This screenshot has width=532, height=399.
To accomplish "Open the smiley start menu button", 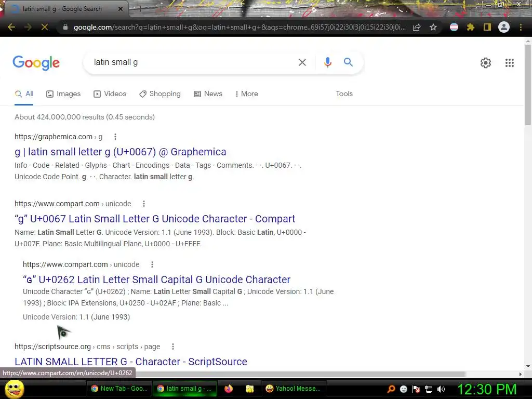I will click(14, 389).
